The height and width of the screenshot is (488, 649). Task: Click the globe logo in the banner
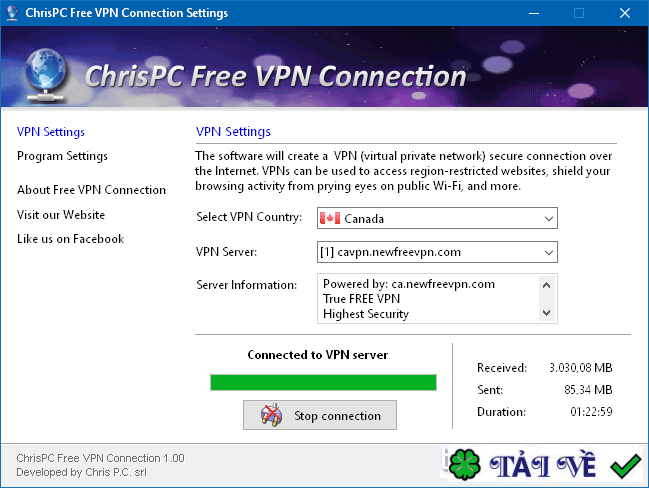click(x=45, y=75)
